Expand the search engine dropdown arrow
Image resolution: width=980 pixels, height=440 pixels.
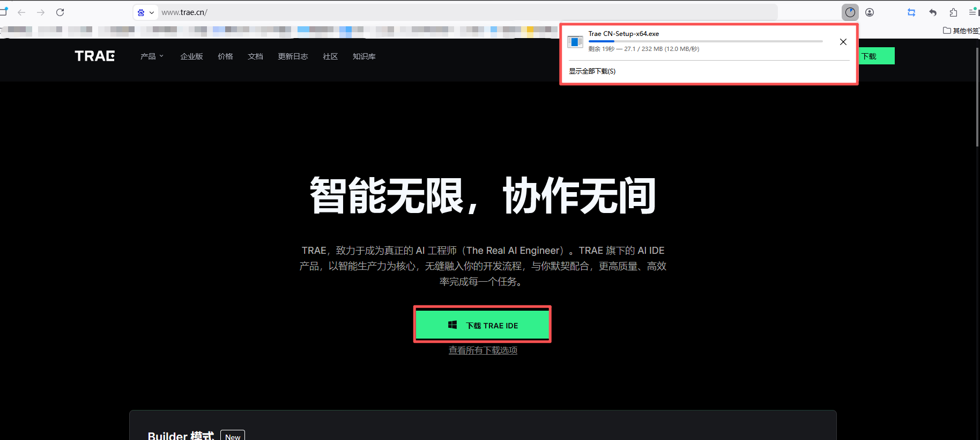point(152,12)
